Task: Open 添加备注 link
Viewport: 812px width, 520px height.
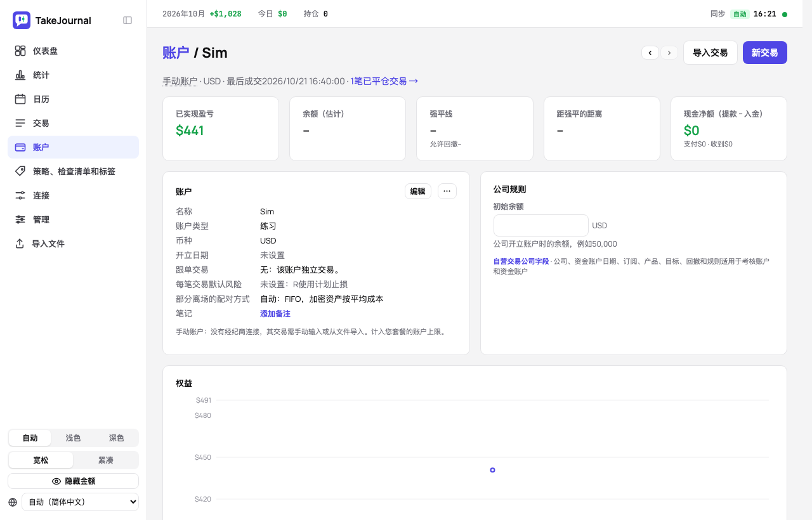Action: pyautogui.click(x=275, y=314)
